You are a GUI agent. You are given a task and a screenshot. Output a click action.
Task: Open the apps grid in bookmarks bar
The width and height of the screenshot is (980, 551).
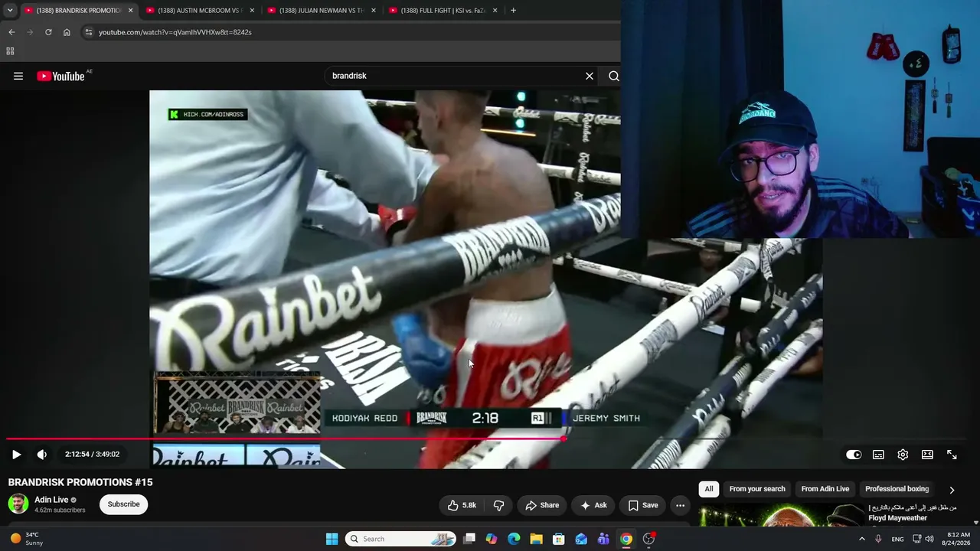(x=10, y=51)
